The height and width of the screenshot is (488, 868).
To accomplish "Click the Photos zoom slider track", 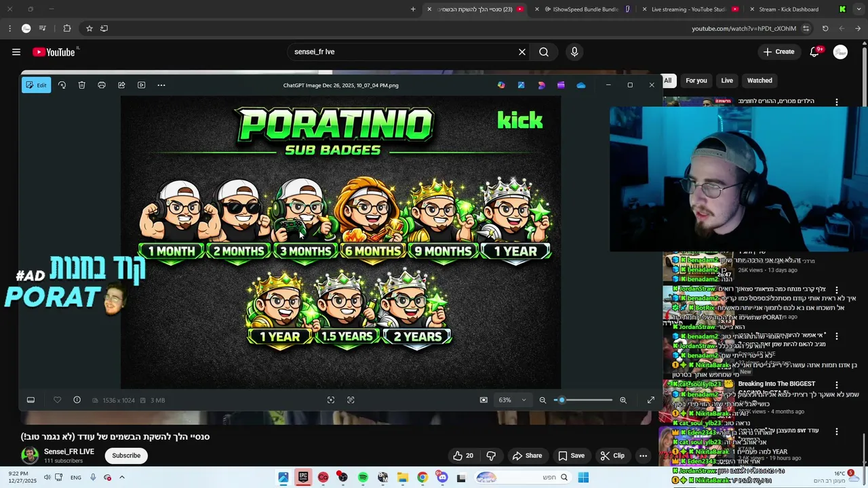I will tap(583, 400).
